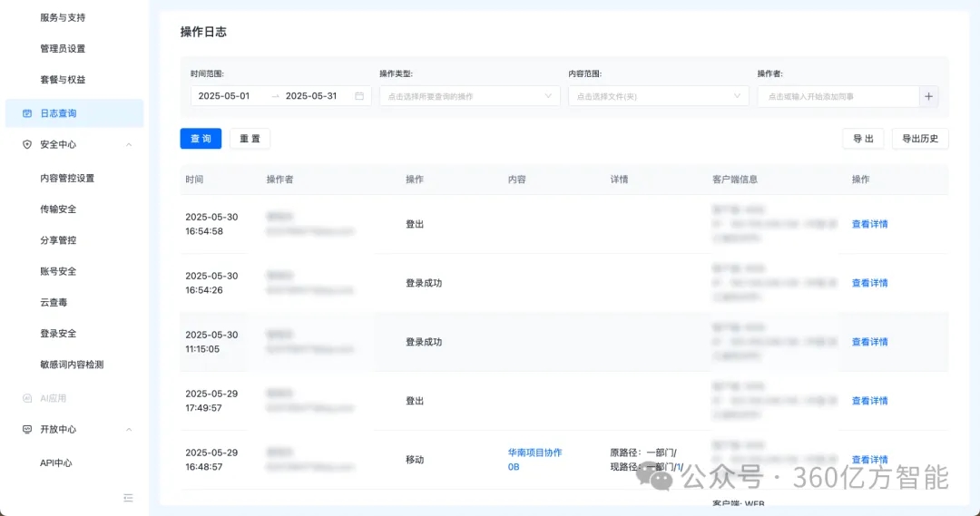
Task: Click the 操作者 input field
Action: (838, 96)
